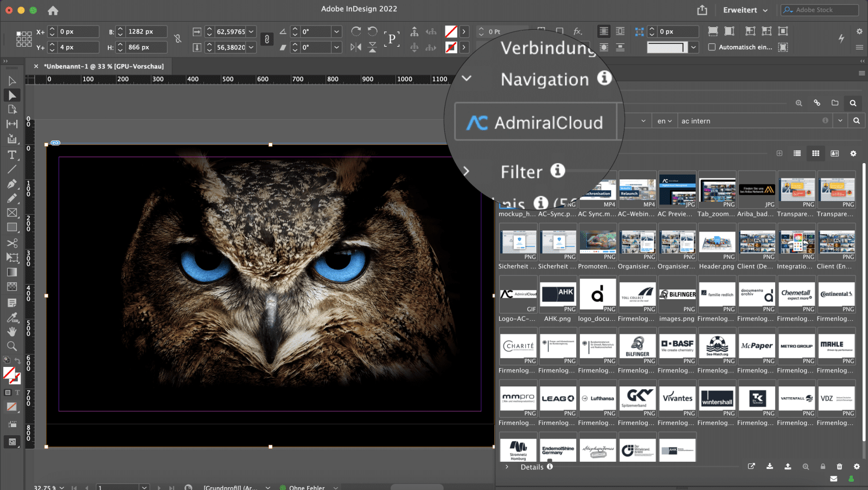Image resolution: width=868 pixels, height=490 pixels.
Task: Select the Unbenannt-1 document tab
Action: [x=103, y=66]
